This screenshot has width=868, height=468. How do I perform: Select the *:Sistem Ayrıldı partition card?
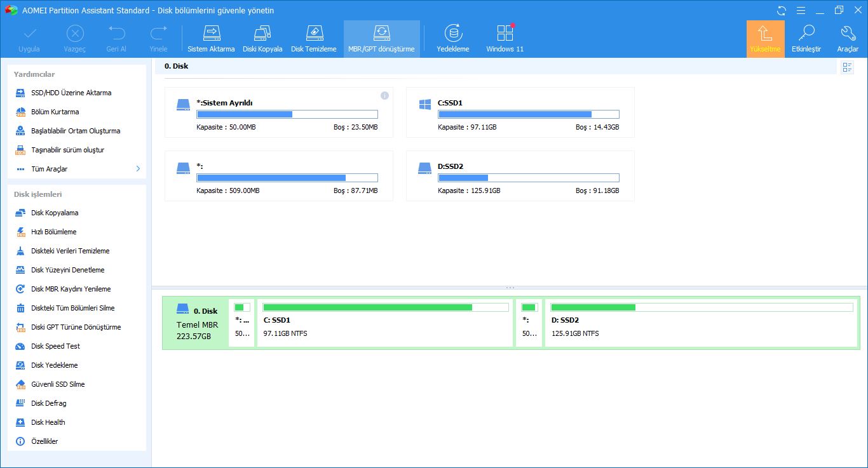[278, 112]
